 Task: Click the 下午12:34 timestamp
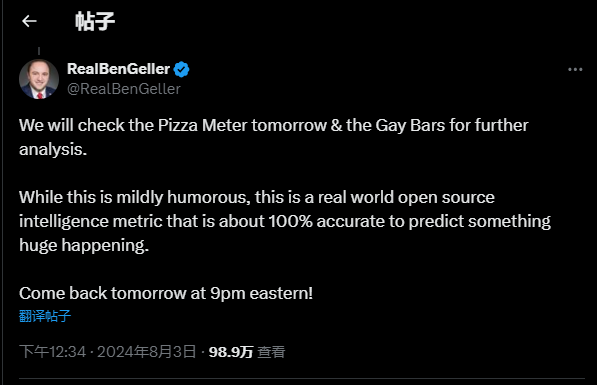tap(53, 351)
